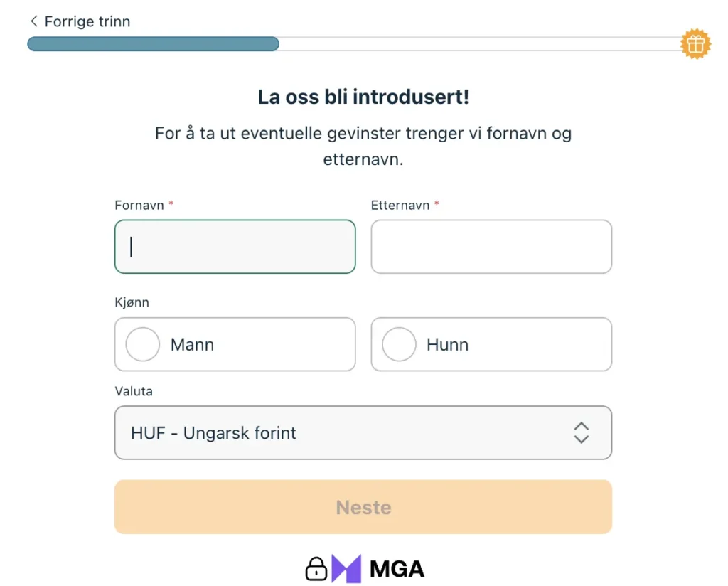
Task: Click the empty part of progress bar
Action: [x=476, y=44]
